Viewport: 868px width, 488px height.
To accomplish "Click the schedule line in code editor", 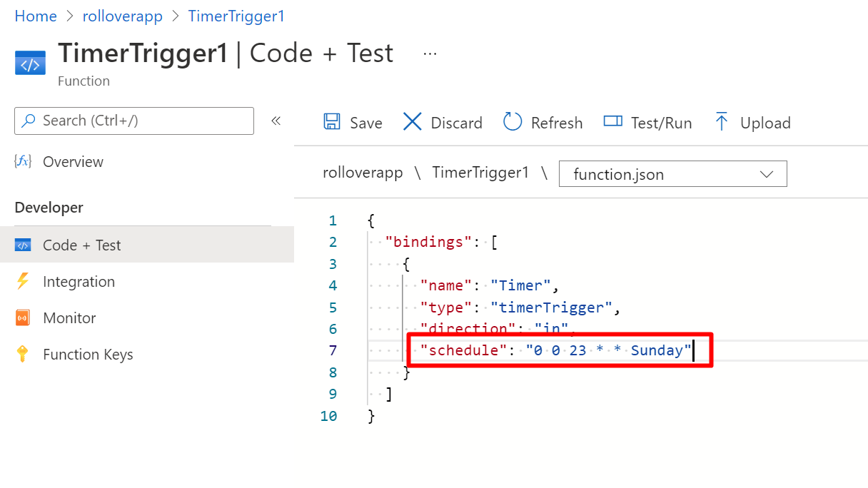I will (555, 350).
